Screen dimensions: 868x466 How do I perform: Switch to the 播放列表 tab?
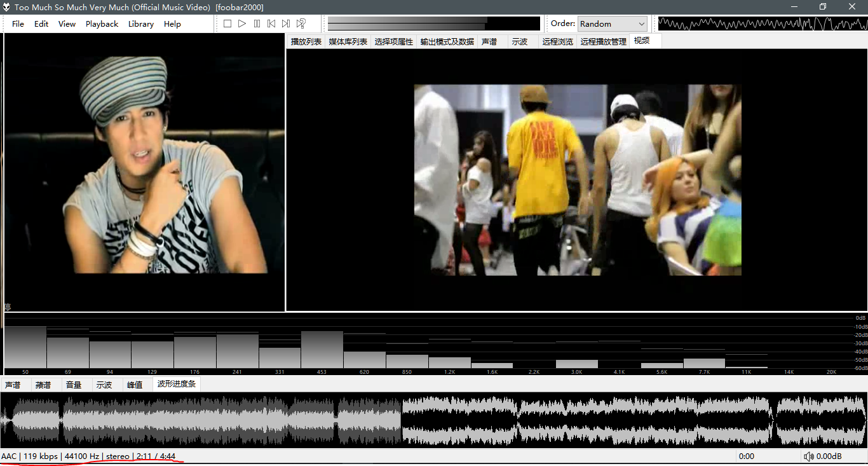tap(306, 41)
